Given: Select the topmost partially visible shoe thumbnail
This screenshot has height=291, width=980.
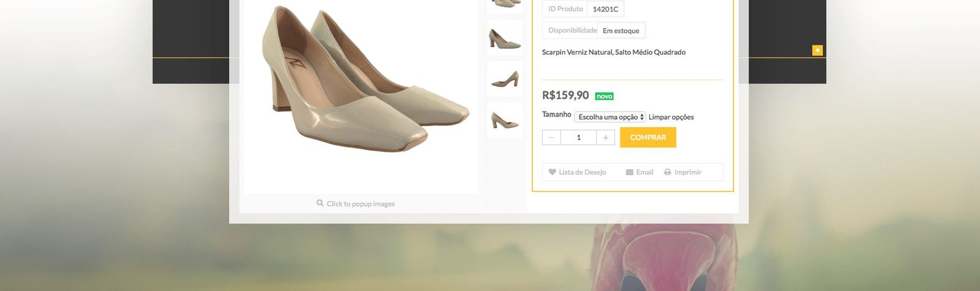Looking at the screenshot, I should [x=505, y=5].
